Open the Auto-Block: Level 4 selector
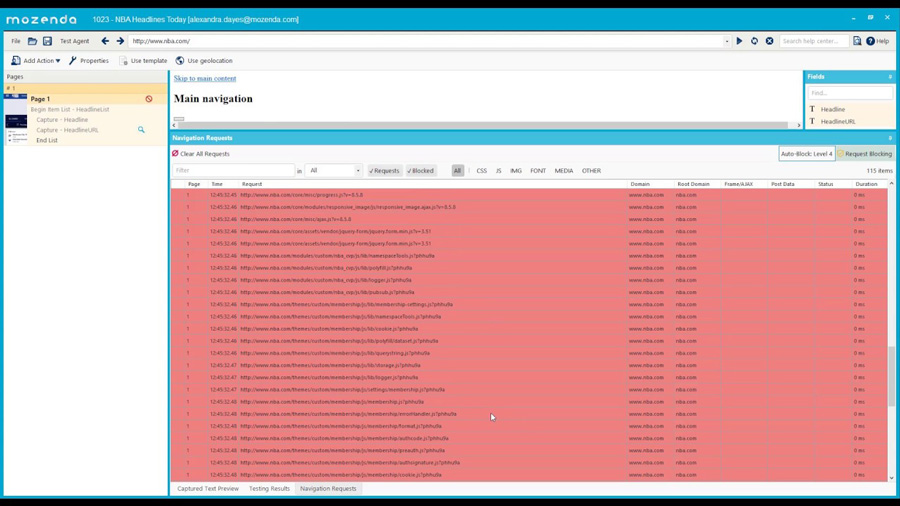The width and height of the screenshot is (900, 506). point(806,154)
